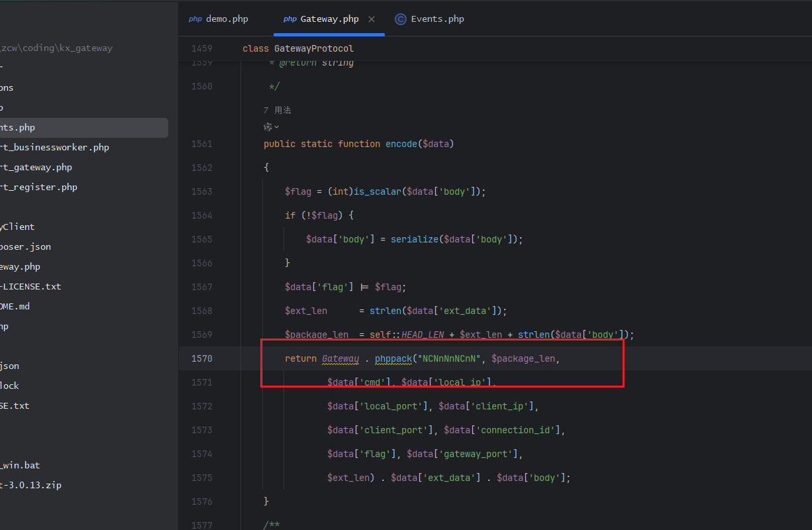This screenshot has height=530, width=812.
Task: Click the php icon on Gateway.php tab
Action: click(x=290, y=19)
